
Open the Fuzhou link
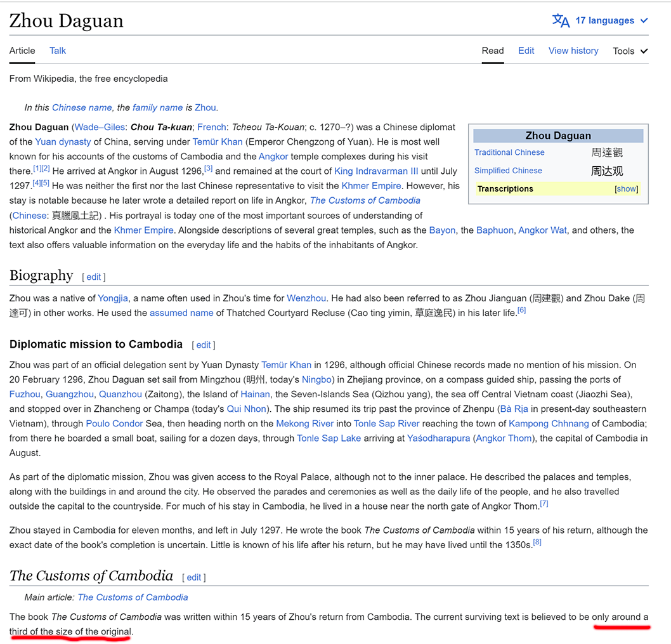[25, 395]
